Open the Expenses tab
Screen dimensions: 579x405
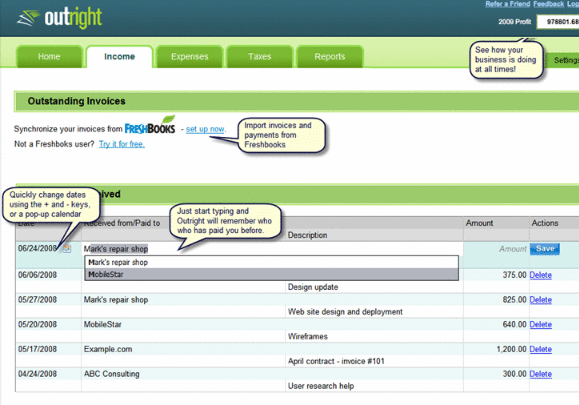pos(189,56)
